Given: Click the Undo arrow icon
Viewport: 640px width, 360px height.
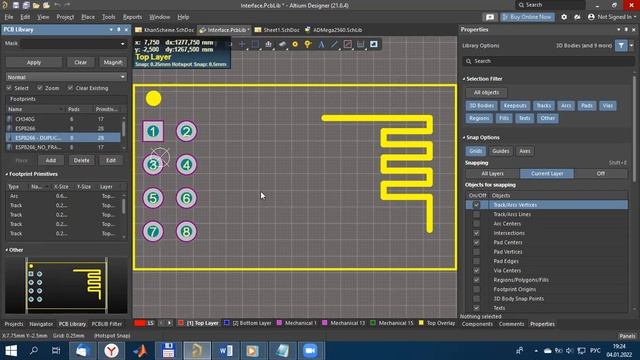Looking at the screenshot, I should pyautogui.click(x=57, y=5).
